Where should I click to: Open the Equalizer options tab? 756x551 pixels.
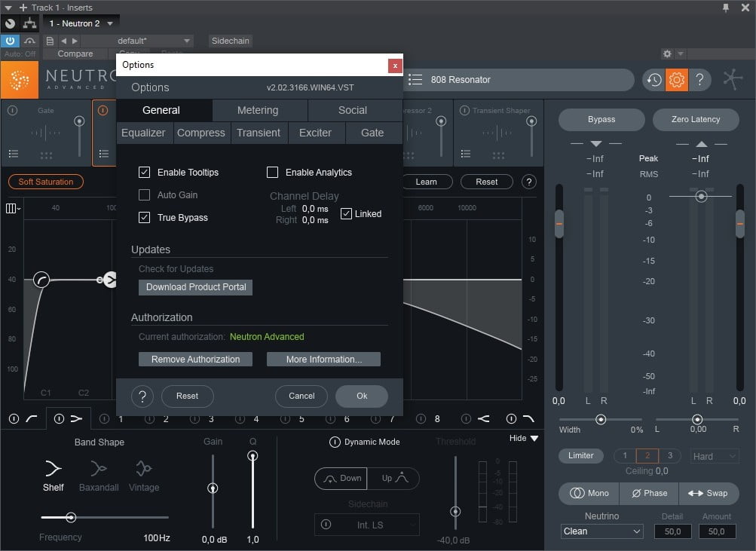pyautogui.click(x=143, y=133)
